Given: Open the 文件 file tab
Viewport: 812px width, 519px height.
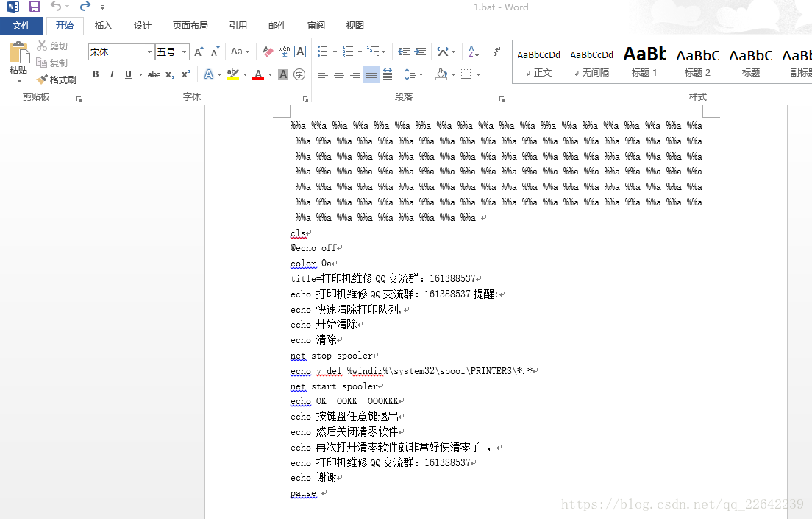Looking at the screenshot, I should (x=21, y=26).
